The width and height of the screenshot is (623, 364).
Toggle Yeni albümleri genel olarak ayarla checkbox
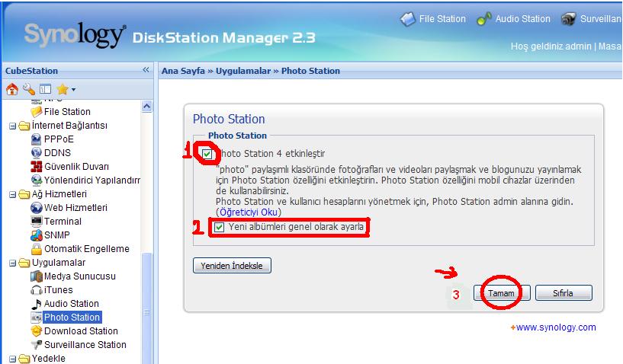(220, 228)
